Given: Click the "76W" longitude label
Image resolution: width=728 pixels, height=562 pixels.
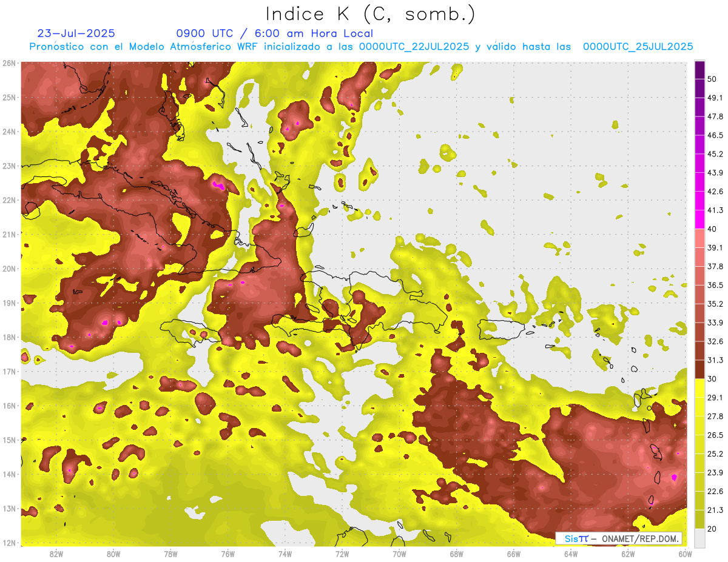Looking at the screenshot, I should [x=227, y=554].
